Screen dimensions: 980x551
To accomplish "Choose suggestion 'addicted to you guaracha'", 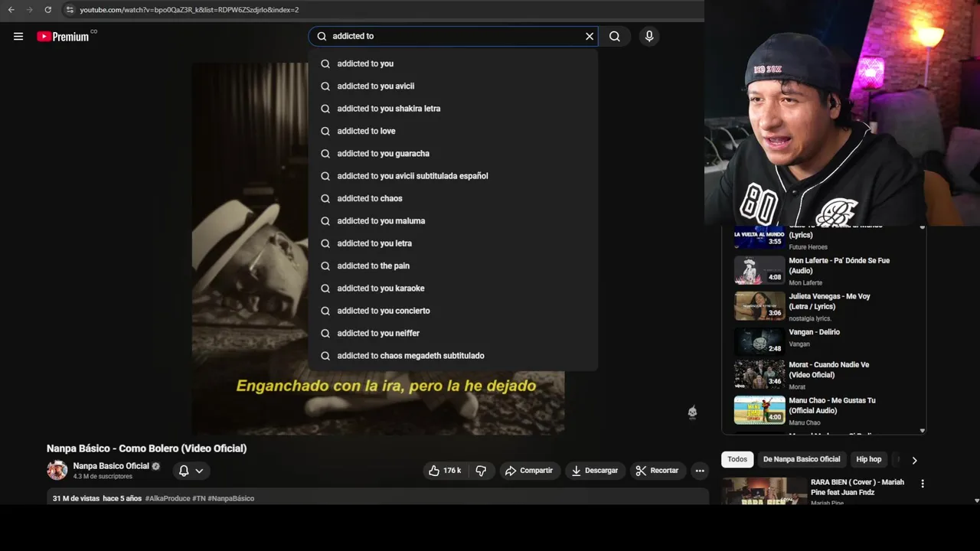I will click(x=453, y=153).
